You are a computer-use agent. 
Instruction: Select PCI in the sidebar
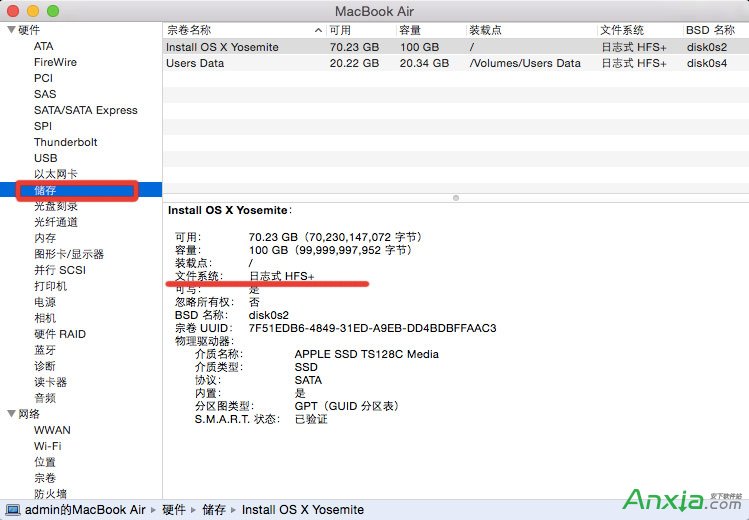(43, 78)
